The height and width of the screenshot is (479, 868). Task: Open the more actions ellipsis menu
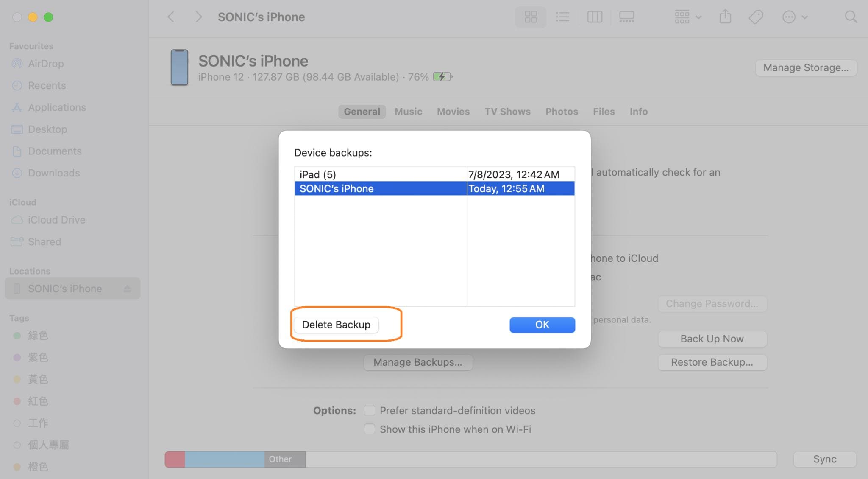tap(794, 17)
